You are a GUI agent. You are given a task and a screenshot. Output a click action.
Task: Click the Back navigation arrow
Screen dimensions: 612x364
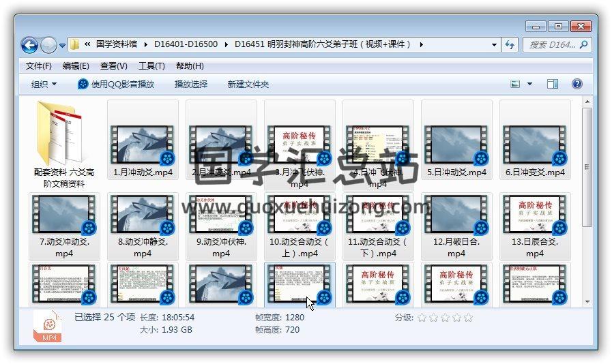pyautogui.click(x=29, y=45)
